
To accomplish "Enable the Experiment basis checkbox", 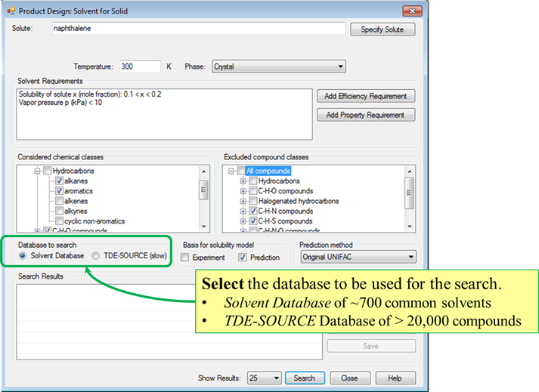I will (x=185, y=258).
